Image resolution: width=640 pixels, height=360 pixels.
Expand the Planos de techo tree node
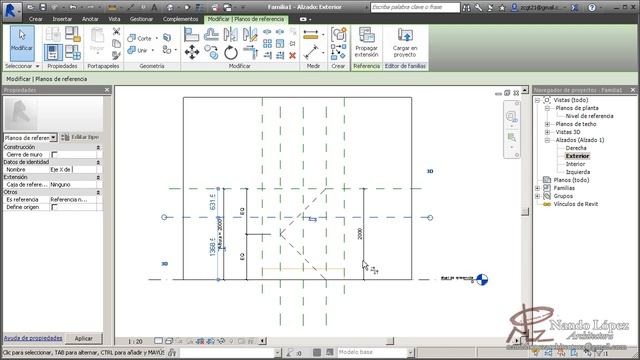tap(547, 124)
